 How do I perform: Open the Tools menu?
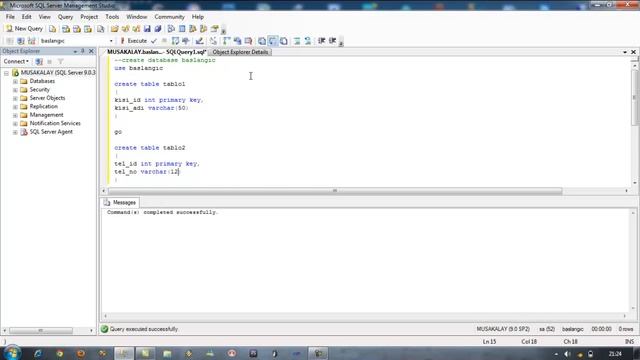(x=112, y=17)
